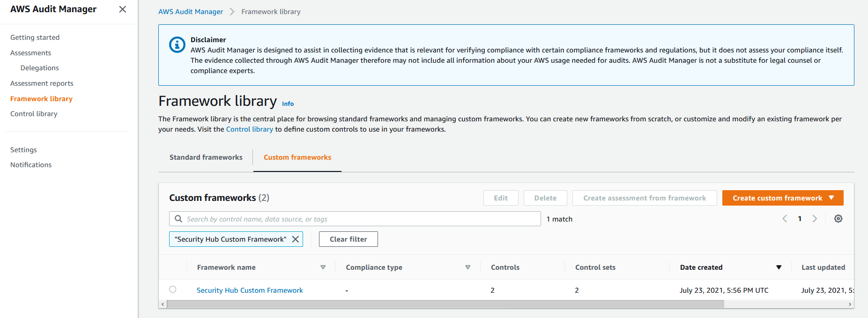Click the Controls column header
868x318 pixels.
click(x=505, y=267)
